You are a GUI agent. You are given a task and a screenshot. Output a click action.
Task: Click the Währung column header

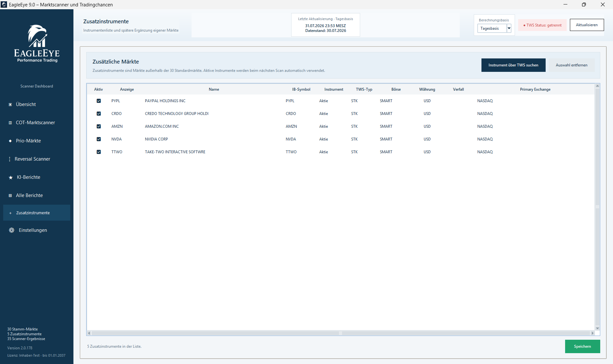(427, 89)
